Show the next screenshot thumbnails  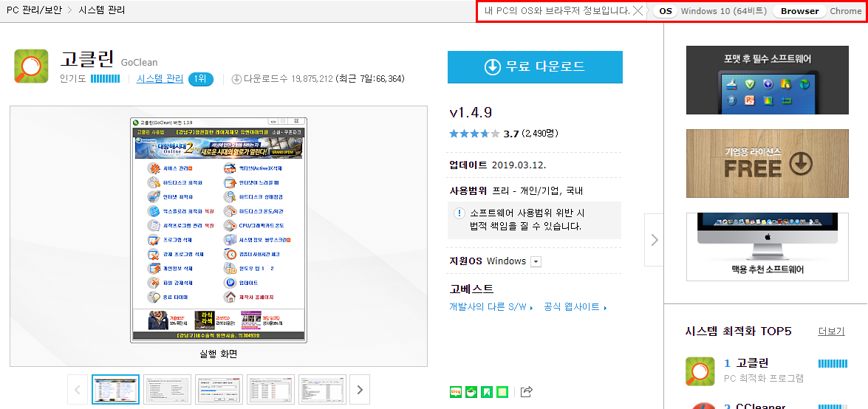coord(360,390)
